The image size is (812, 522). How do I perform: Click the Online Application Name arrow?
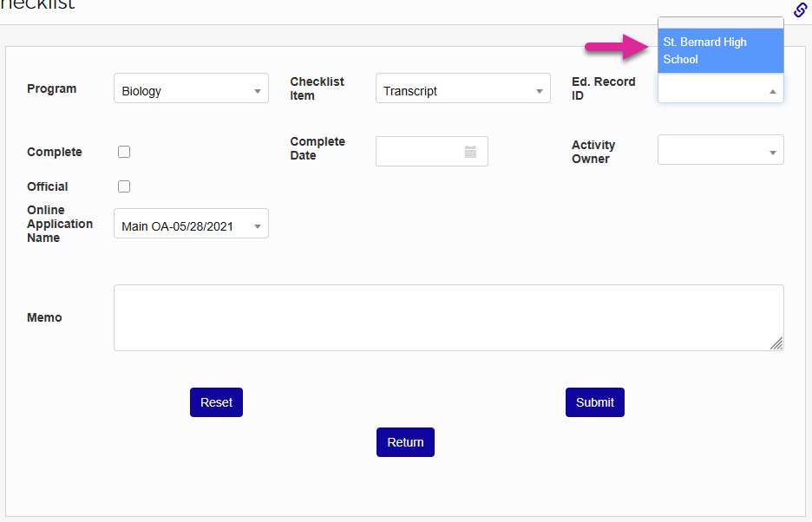coord(258,227)
